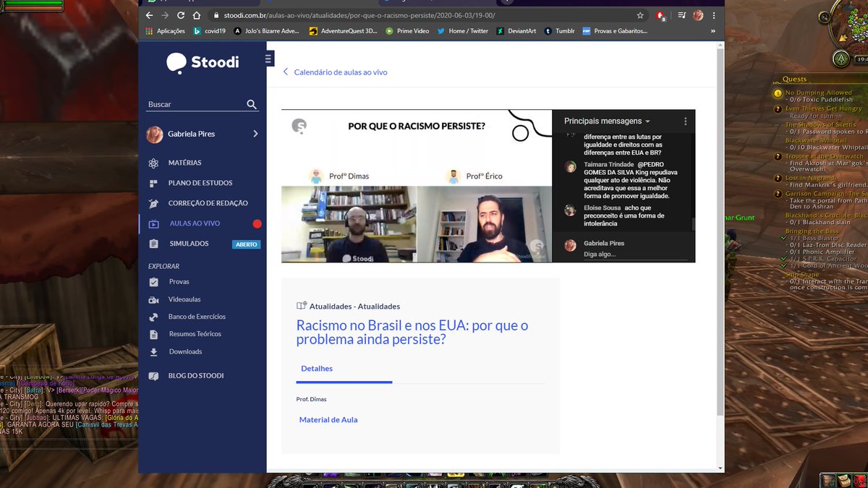Image resolution: width=868 pixels, height=488 pixels.
Task: Click the red live indicator dot
Action: click(257, 224)
